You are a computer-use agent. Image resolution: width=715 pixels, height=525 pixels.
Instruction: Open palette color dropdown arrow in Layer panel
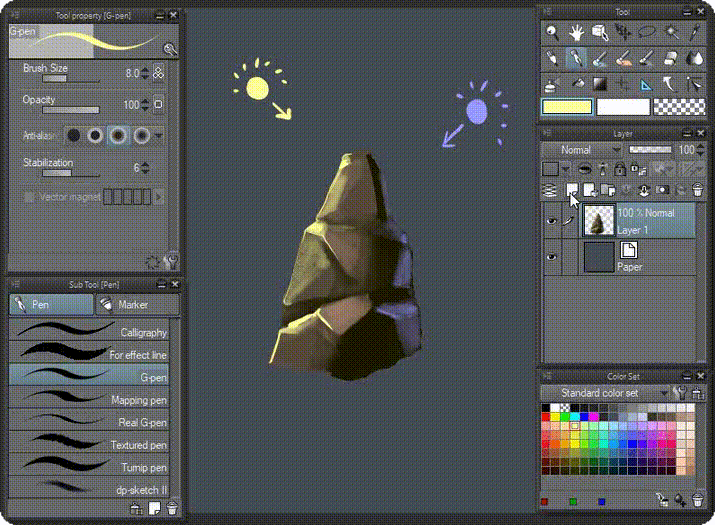tap(565, 170)
